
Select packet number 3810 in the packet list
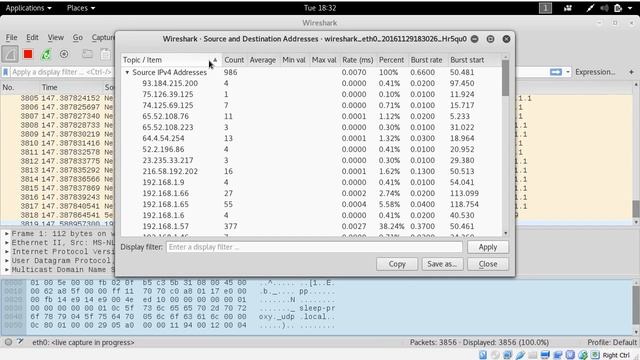point(57,143)
